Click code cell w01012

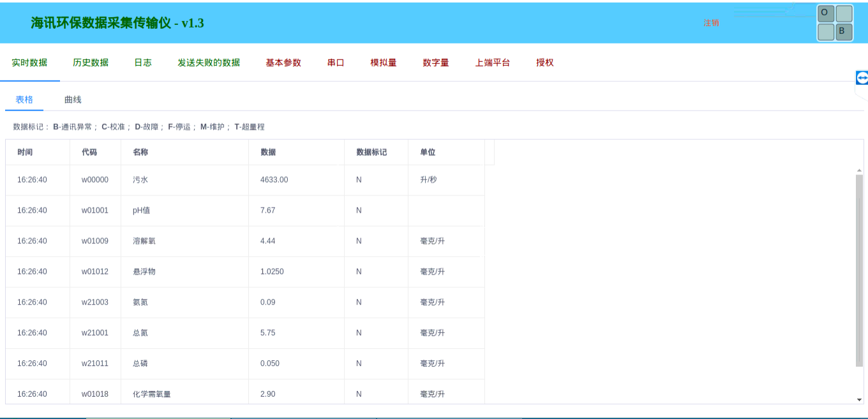tap(95, 272)
